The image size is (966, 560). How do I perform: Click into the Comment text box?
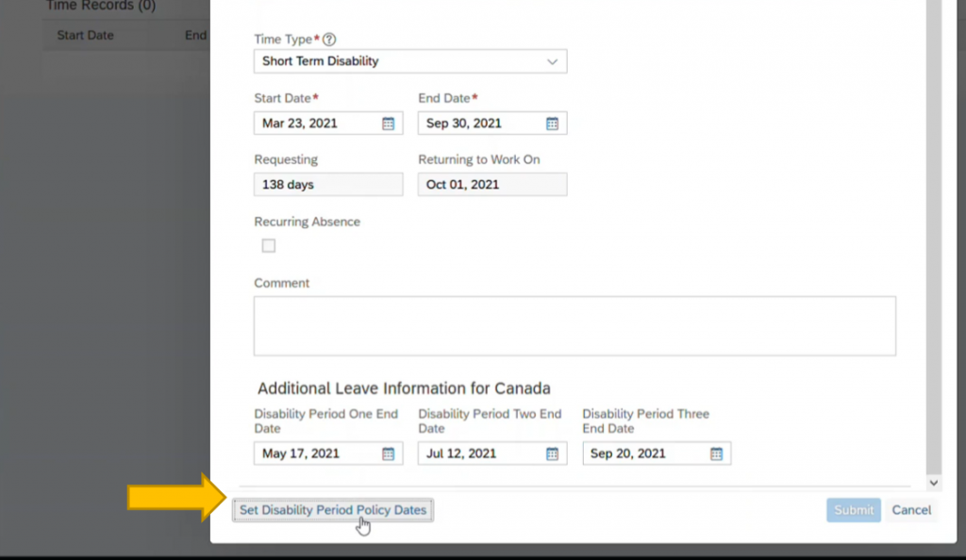click(x=575, y=326)
